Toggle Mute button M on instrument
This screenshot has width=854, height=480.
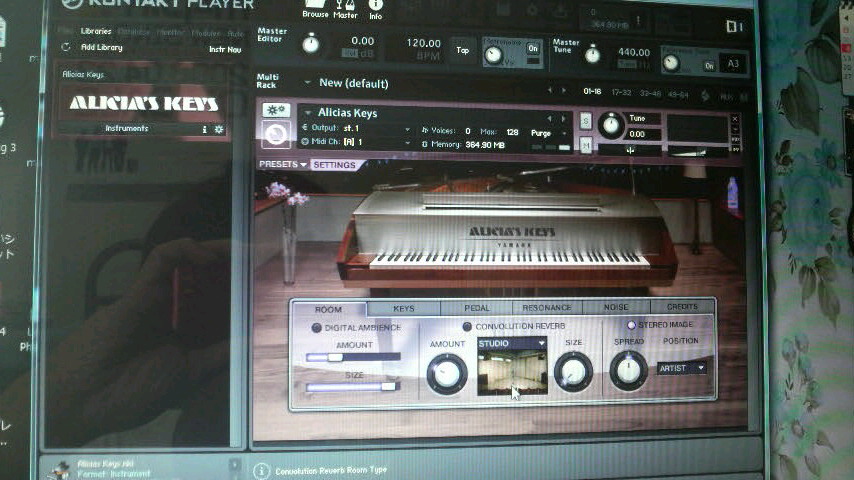tap(585, 145)
